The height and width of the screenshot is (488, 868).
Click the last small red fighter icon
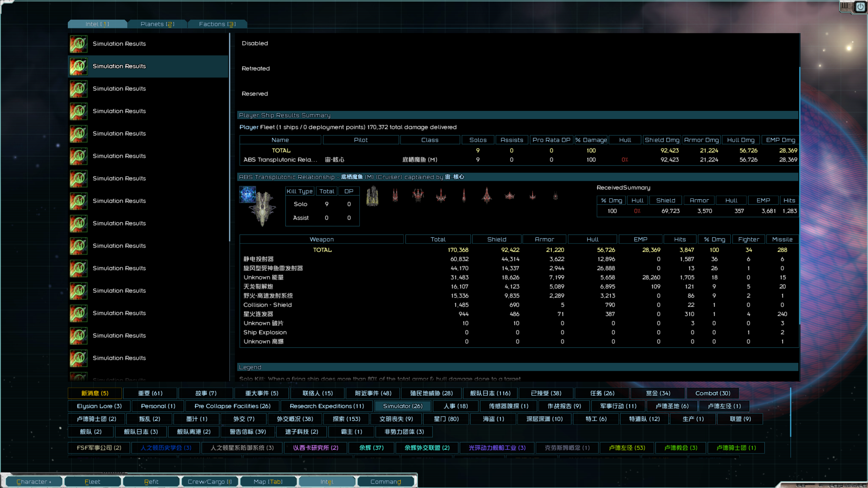pyautogui.click(x=555, y=196)
